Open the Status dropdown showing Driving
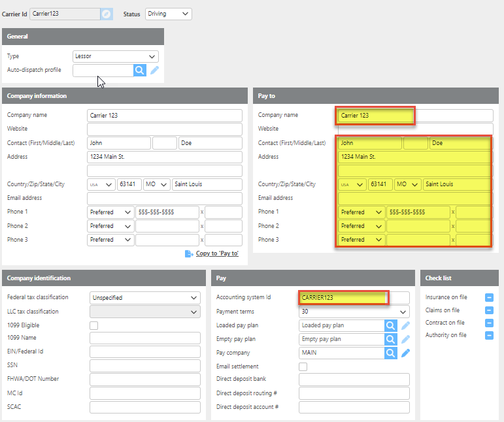The width and height of the screenshot is (504, 422). click(x=168, y=14)
